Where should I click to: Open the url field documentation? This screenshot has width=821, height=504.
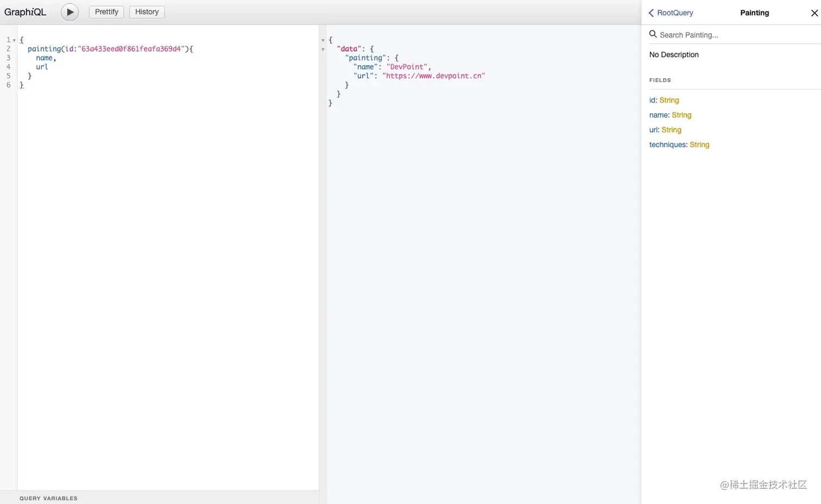[654, 130]
